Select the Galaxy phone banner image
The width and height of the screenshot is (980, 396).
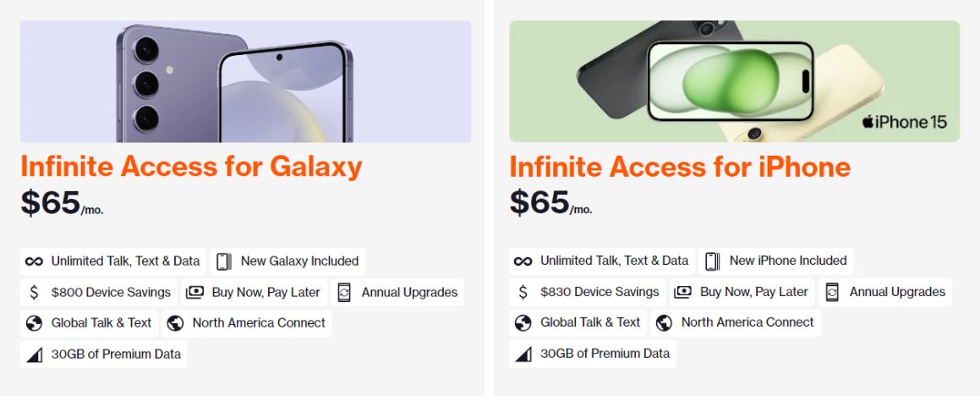click(245, 81)
